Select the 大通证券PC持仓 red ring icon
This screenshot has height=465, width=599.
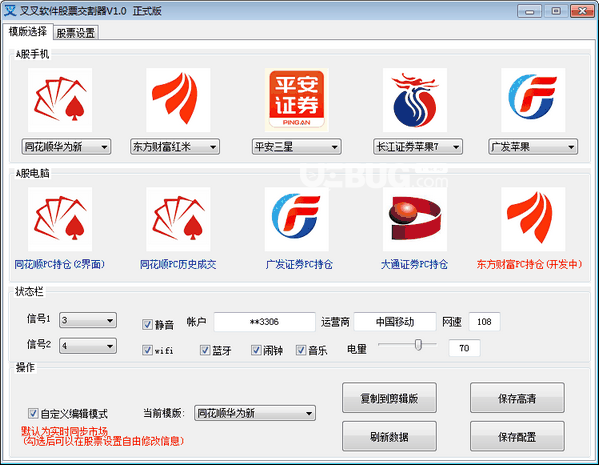click(x=415, y=219)
